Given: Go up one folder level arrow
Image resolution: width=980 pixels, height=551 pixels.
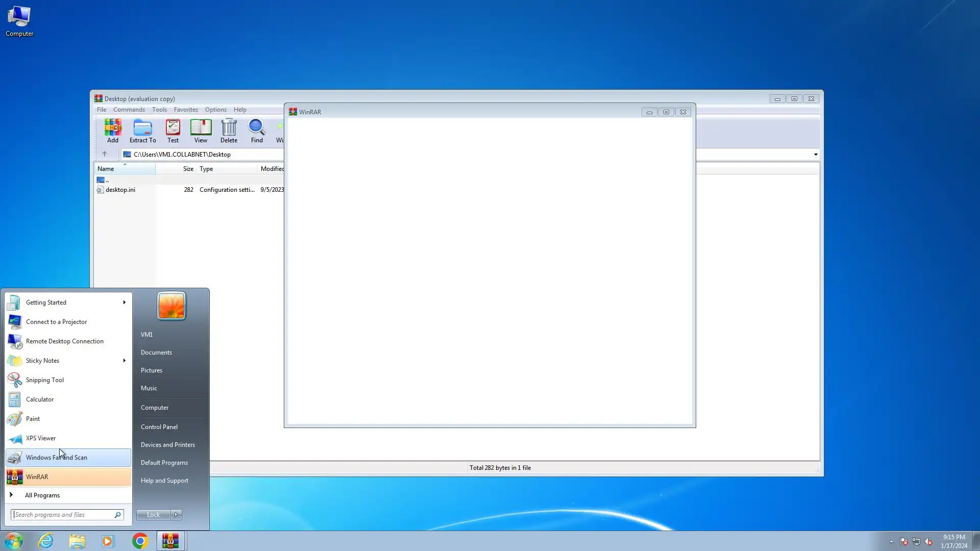Looking at the screenshot, I should coord(105,154).
